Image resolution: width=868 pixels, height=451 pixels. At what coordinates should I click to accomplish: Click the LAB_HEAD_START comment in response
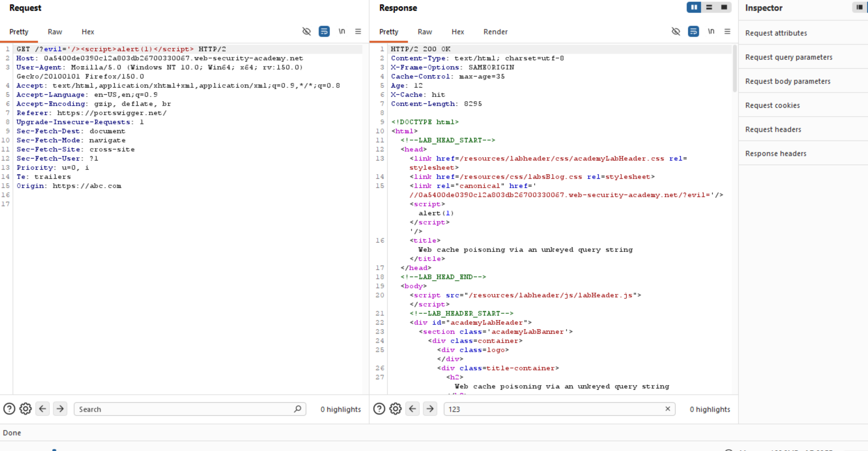448,140
